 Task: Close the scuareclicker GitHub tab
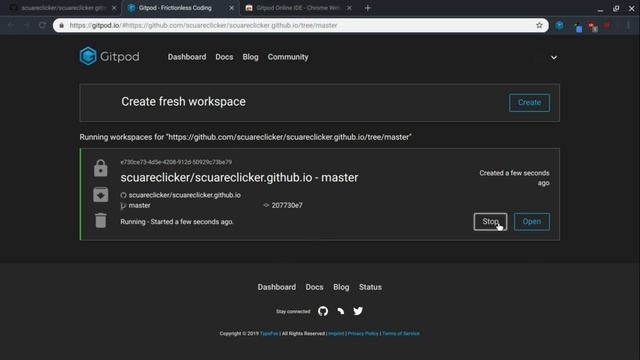pos(114,8)
